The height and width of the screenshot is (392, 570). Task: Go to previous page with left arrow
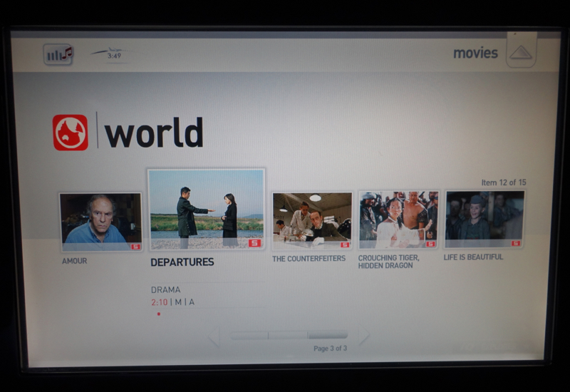215,336
